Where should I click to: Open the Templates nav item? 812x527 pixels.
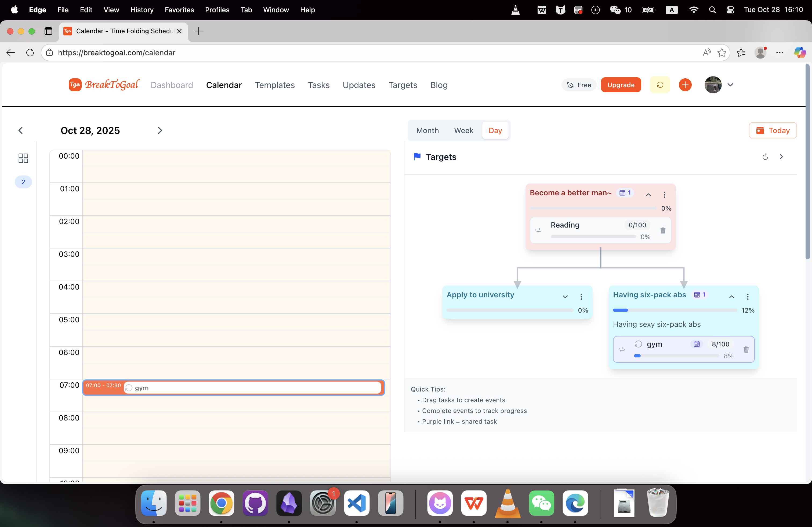click(x=275, y=85)
